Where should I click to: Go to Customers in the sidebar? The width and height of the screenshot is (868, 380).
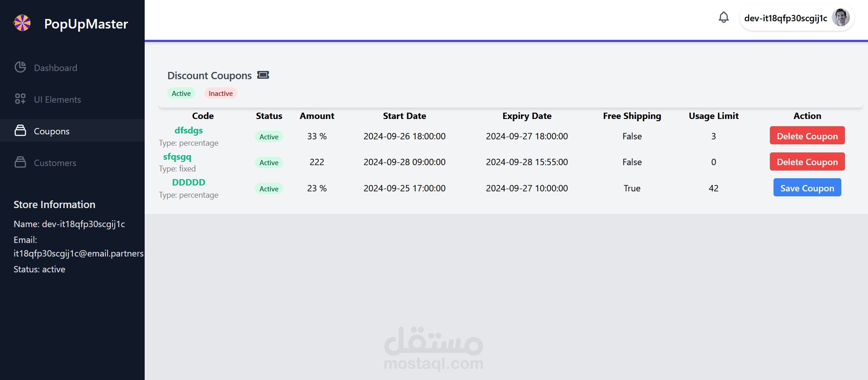coord(72,162)
